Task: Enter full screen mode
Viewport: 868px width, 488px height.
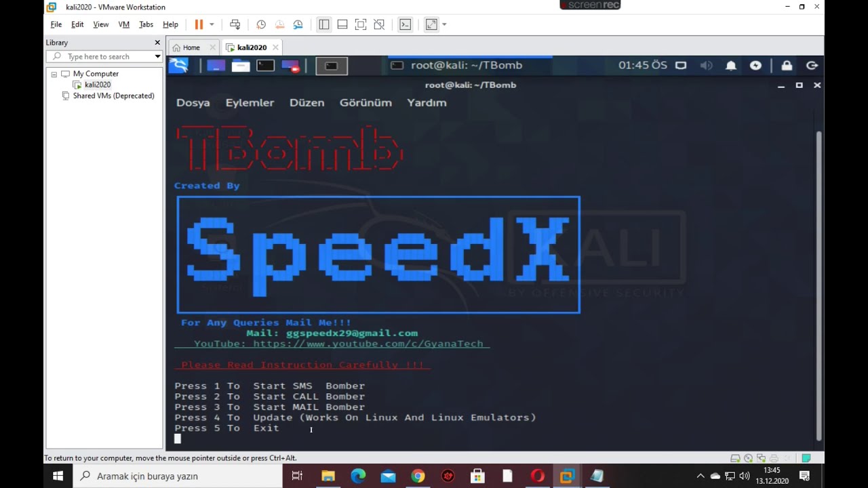Action: tap(361, 24)
